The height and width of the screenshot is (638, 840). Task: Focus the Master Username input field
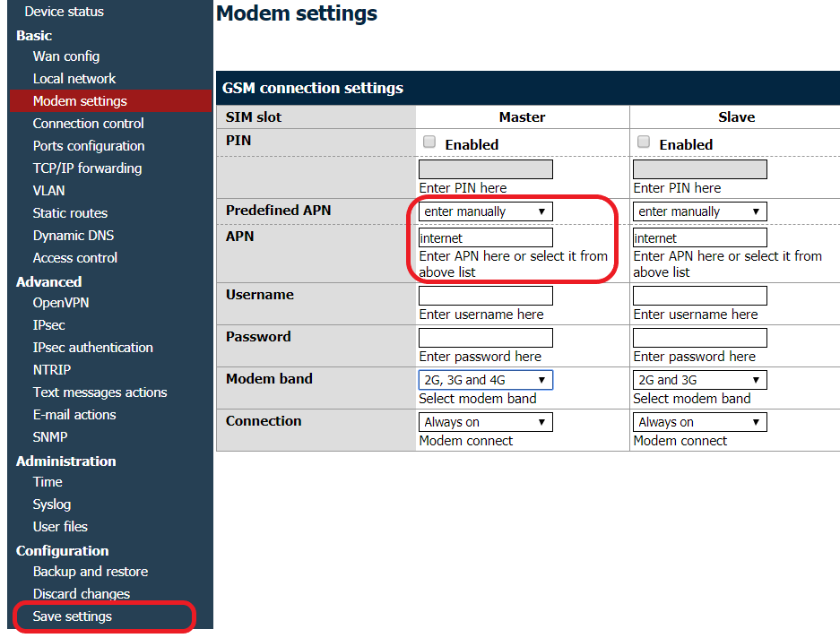485,296
